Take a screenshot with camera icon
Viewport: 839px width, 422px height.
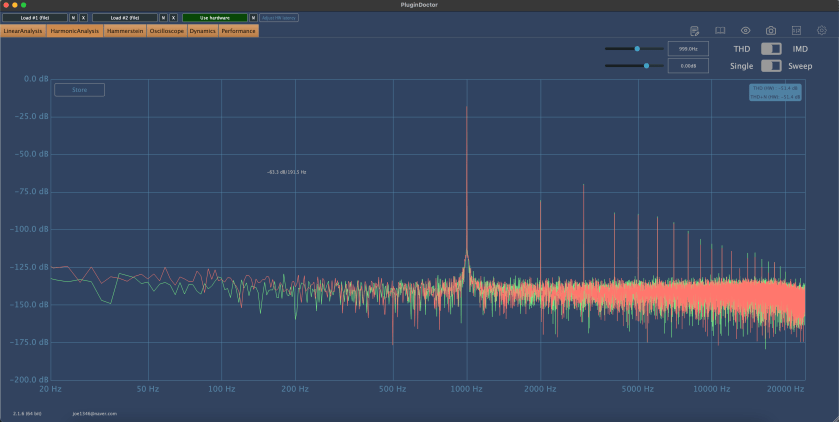(771, 31)
